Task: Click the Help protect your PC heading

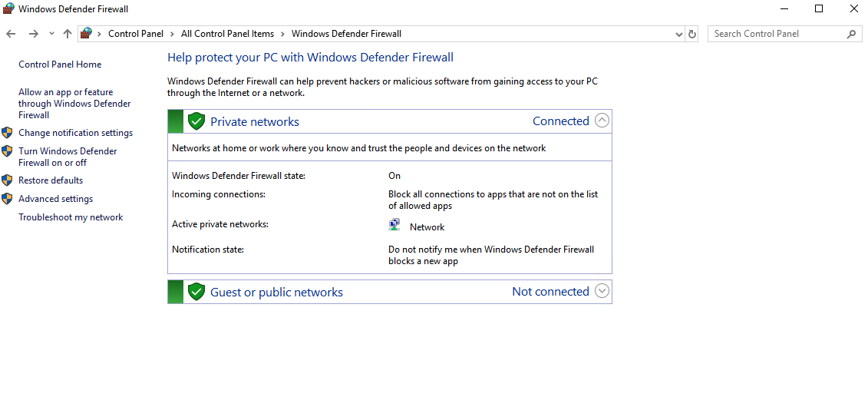Action: 311,58
